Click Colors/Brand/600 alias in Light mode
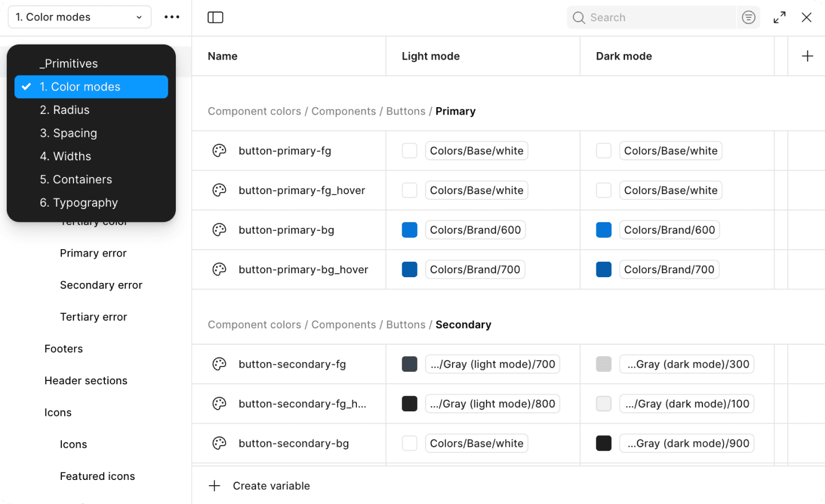 pyautogui.click(x=475, y=230)
